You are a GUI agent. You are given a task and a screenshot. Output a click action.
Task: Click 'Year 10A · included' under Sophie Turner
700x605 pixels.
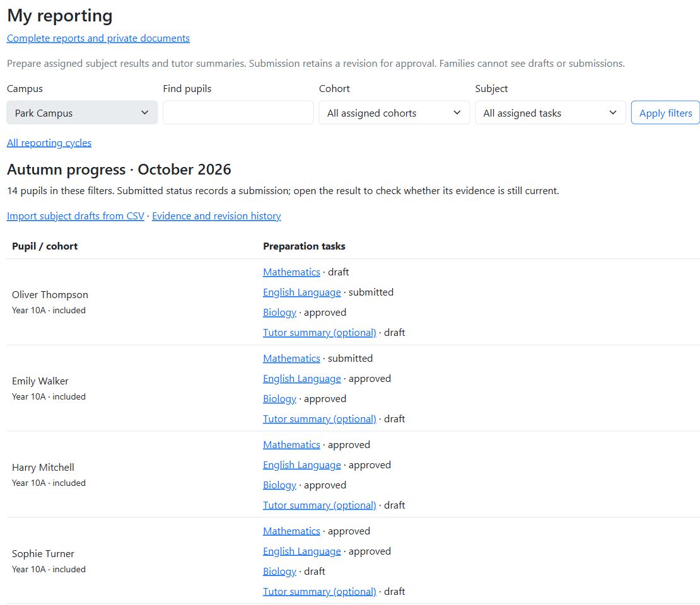(x=49, y=569)
